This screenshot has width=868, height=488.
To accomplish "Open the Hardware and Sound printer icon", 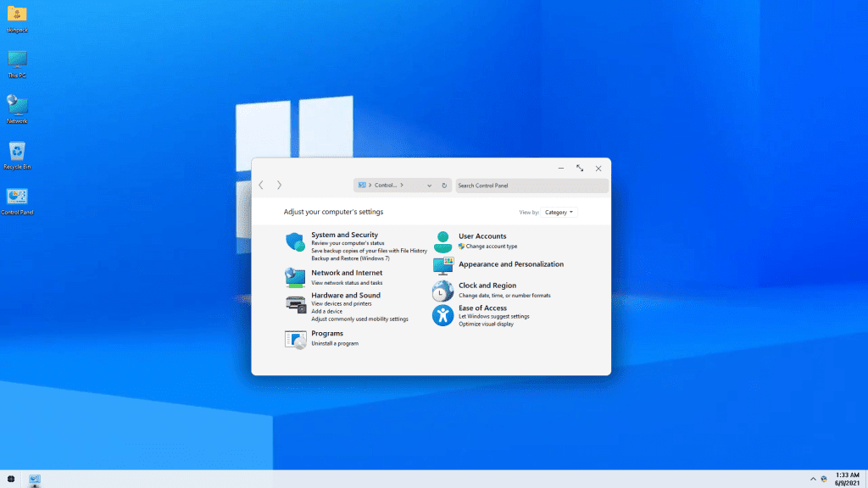I will click(x=296, y=304).
